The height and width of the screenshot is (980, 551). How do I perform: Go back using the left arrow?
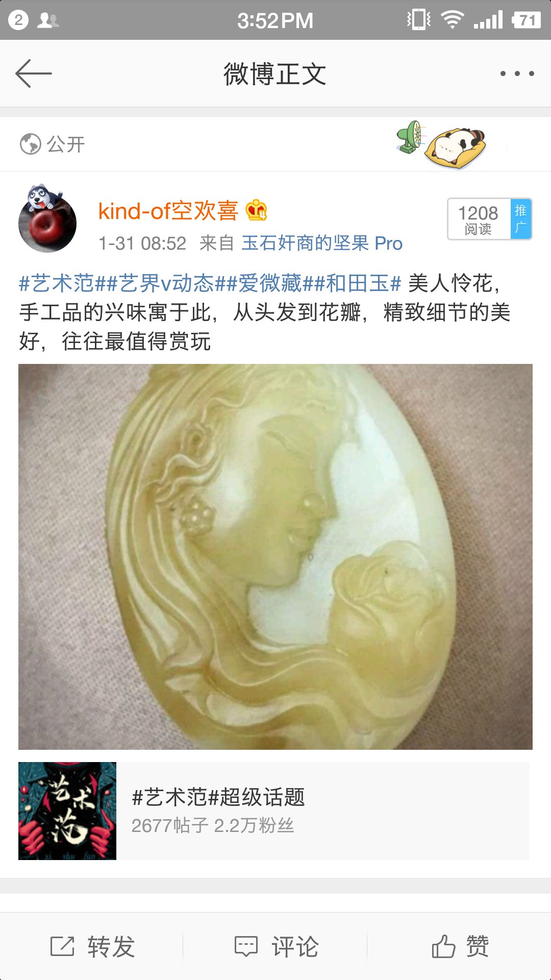[x=34, y=73]
